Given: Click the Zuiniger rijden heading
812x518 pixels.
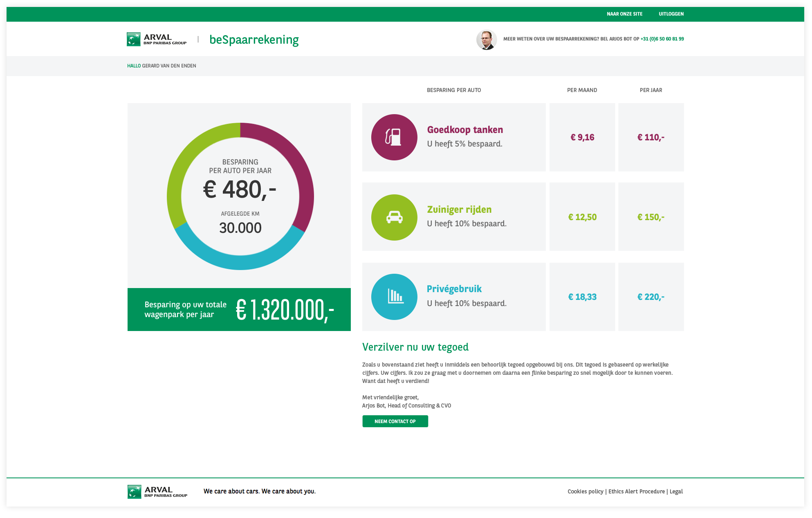Looking at the screenshot, I should click(459, 209).
